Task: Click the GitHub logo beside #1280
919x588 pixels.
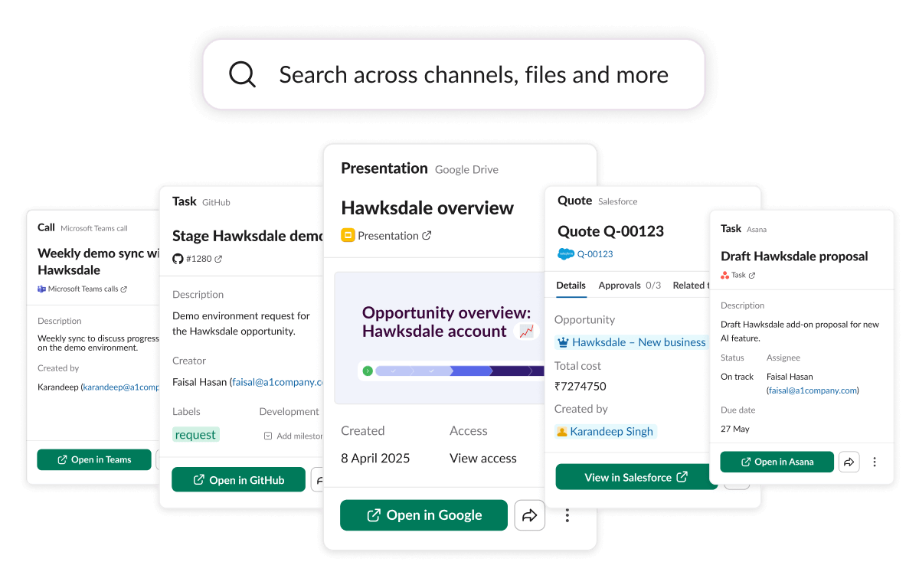Action: pyautogui.click(x=178, y=259)
